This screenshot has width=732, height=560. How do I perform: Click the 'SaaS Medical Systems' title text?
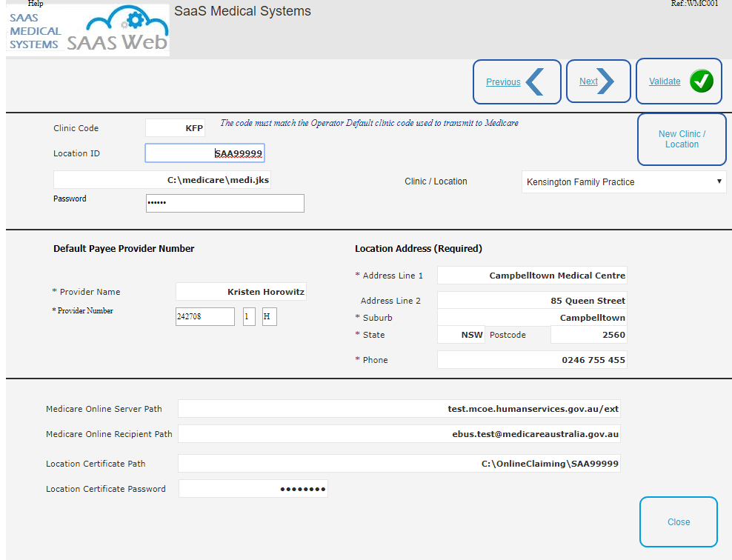point(242,11)
